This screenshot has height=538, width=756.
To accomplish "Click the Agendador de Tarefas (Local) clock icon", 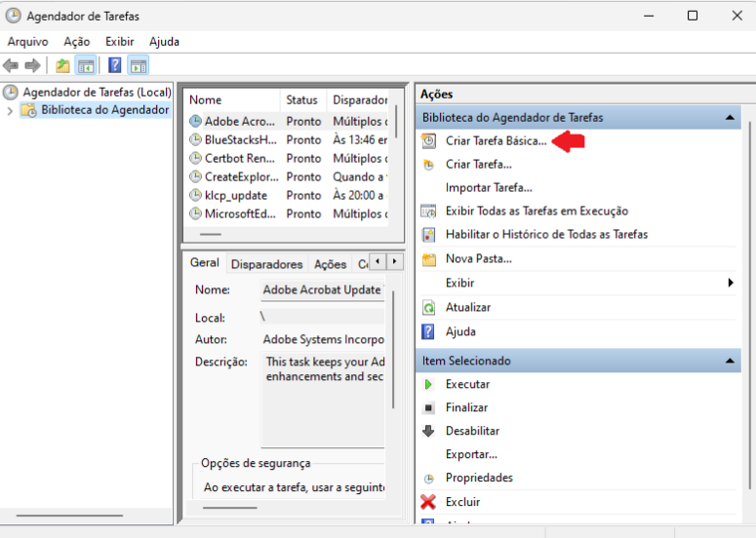I will tap(11, 92).
